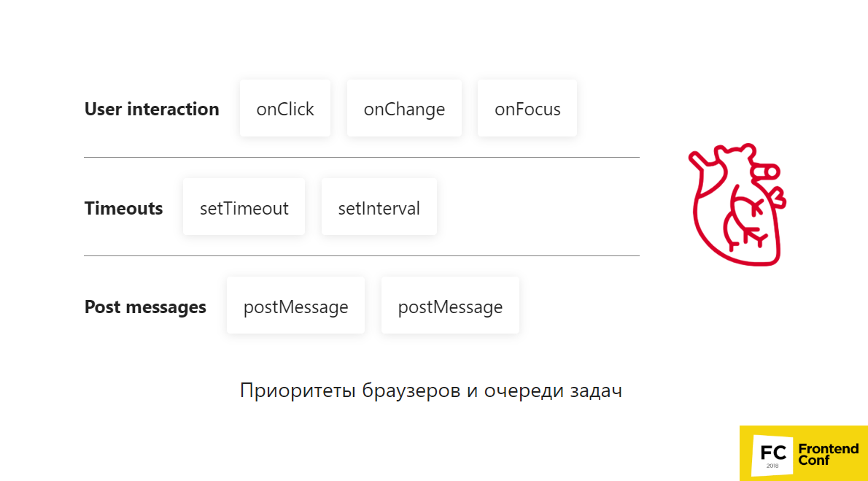Click the Post messages heading

(x=145, y=307)
